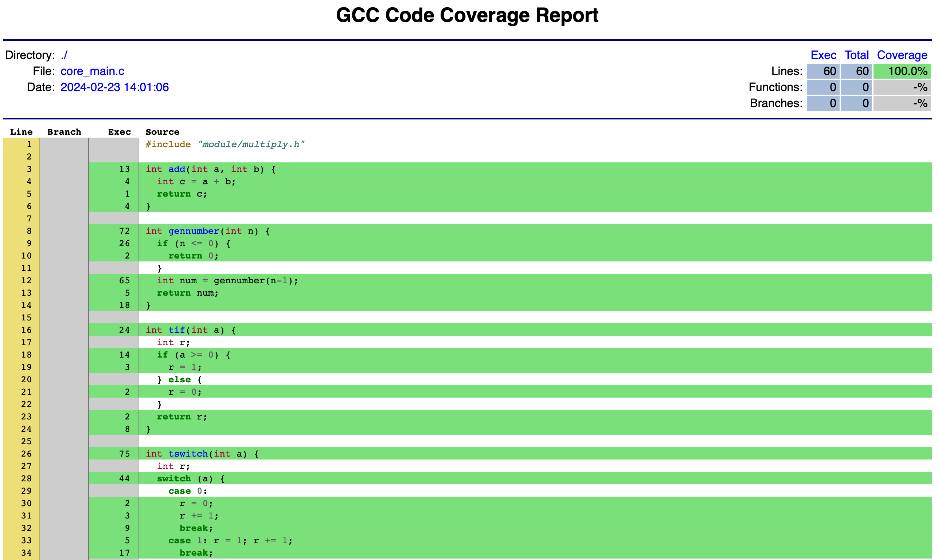
Task: Click the Branch column header
Action: pyautogui.click(x=64, y=132)
